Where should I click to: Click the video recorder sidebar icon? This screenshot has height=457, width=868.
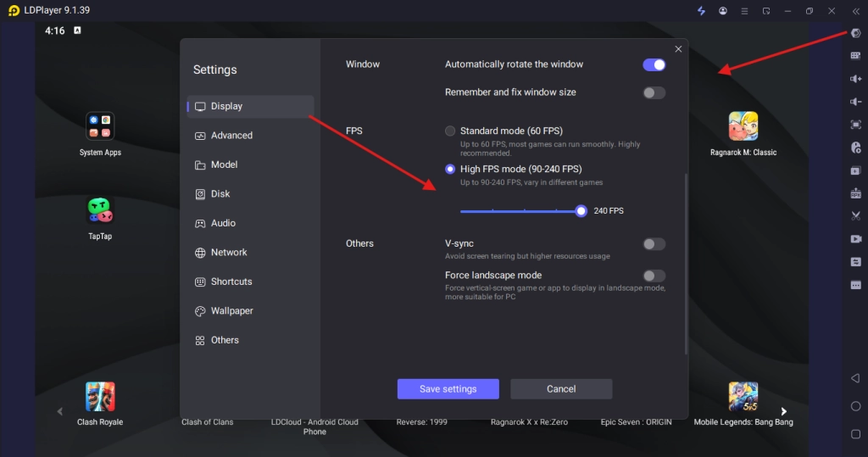coord(856,239)
